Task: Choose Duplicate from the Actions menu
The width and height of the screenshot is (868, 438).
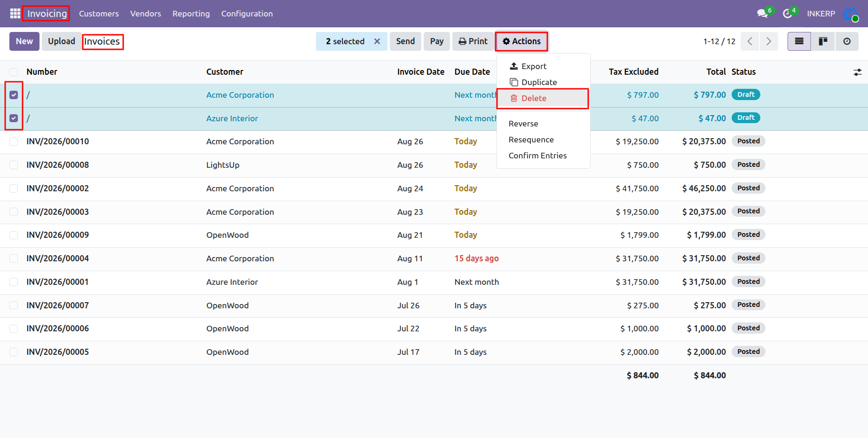Action: pyautogui.click(x=543, y=82)
